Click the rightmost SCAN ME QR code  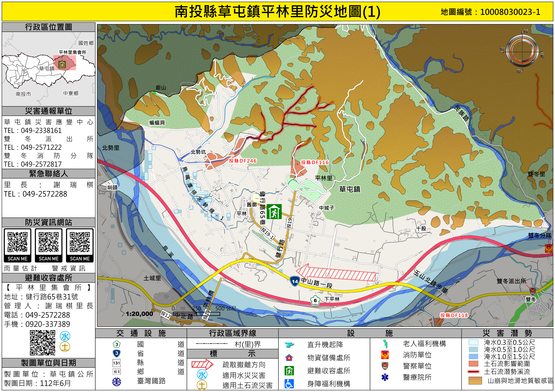[80, 242]
